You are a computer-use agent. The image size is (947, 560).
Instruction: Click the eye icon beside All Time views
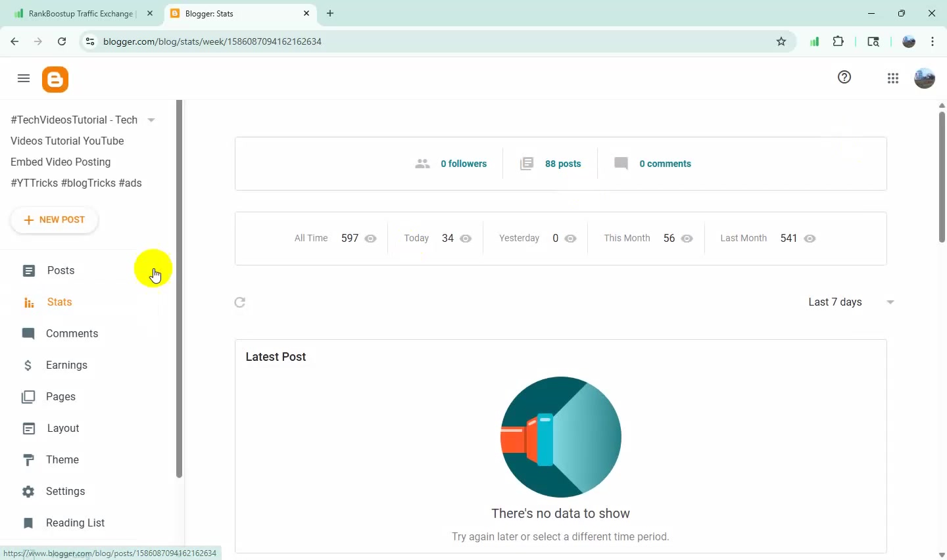pos(371,239)
